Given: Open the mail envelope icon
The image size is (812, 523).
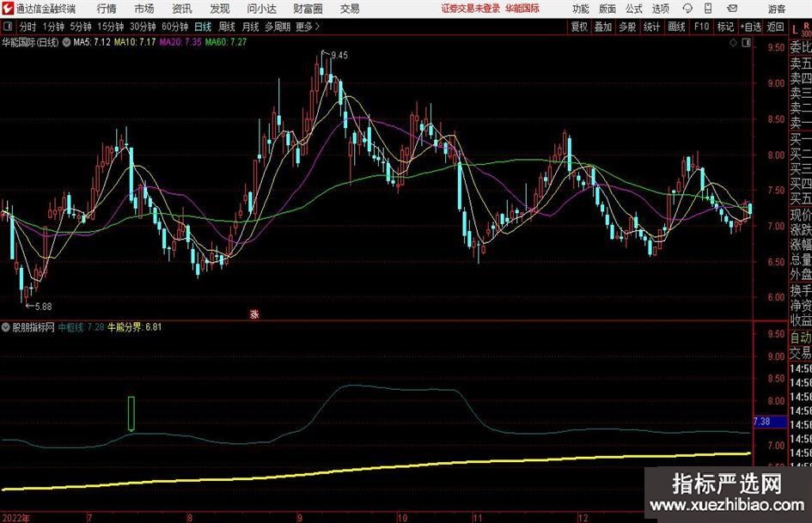Looking at the screenshot, I should pyautogui.click(x=732, y=9).
